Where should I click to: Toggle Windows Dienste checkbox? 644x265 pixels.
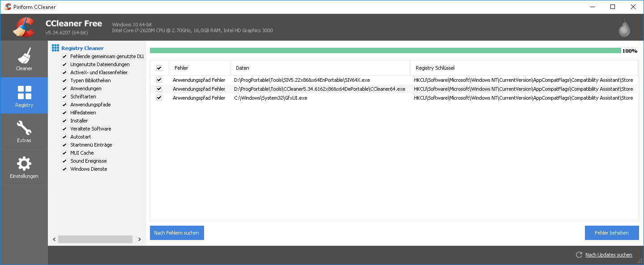pyautogui.click(x=64, y=169)
